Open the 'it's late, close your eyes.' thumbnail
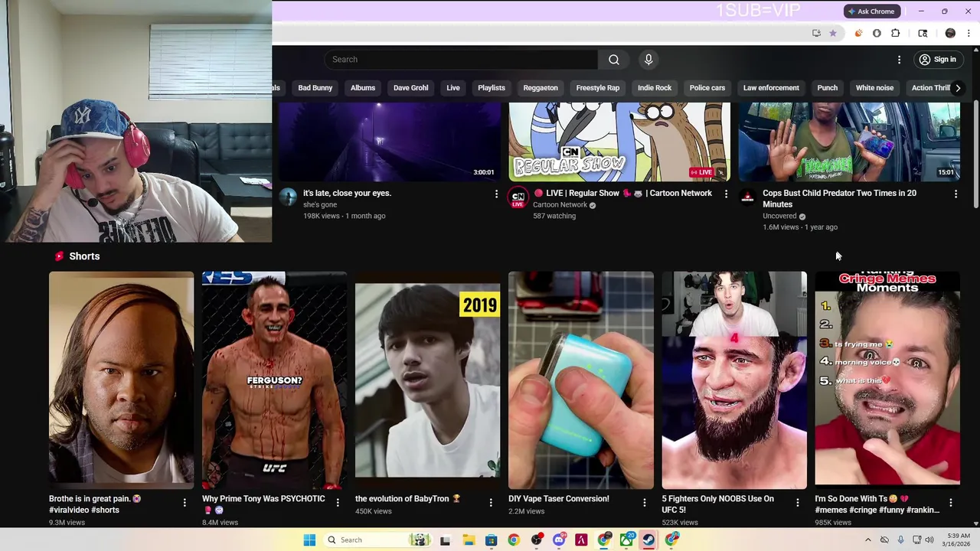Viewport: 980px width, 551px height. pyautogui.click(x=390, y=142)
